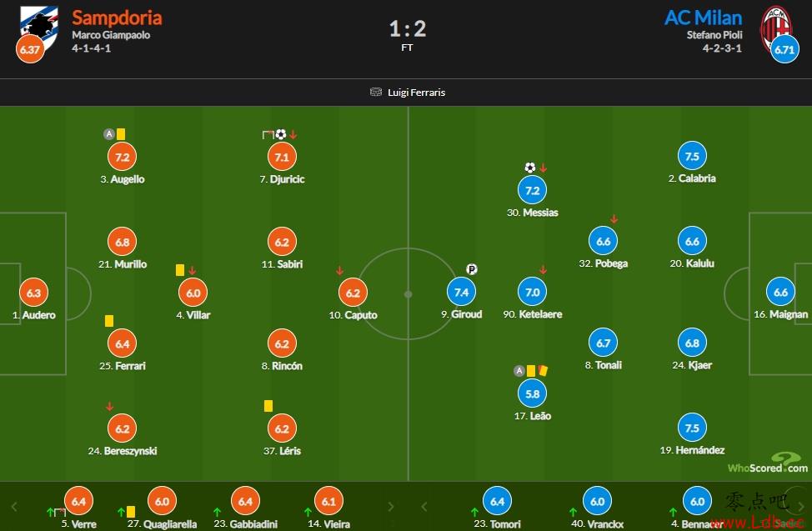Image resolution: width=812 pixels, height=531 pixels.
Task: Open the Sampdoria team name link
Action: click(x=117, y=18)
